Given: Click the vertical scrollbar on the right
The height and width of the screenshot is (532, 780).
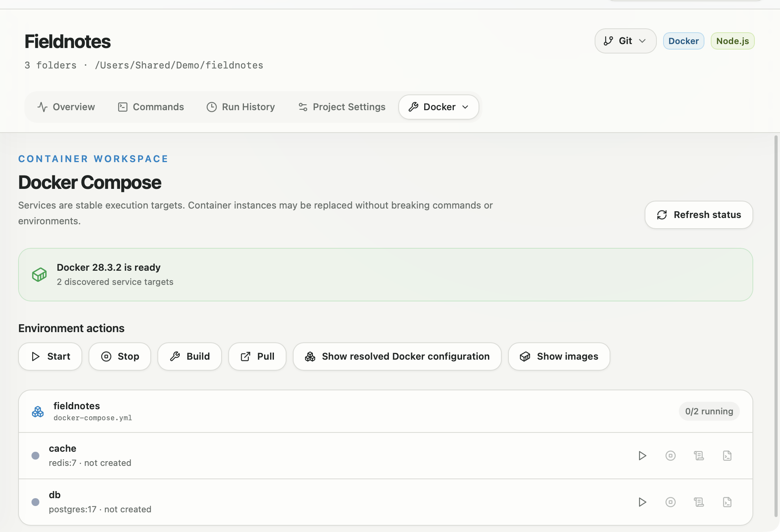Looking at the screenshot, I should click(776, 327).
